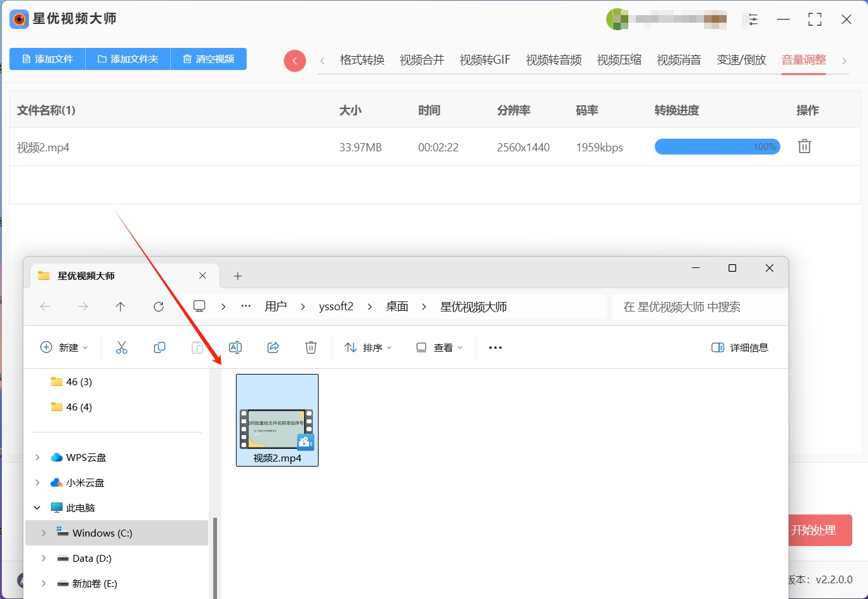Screen dimensions: 868x599
Task: Click the 用户 breadcrumb
Action: pyautogui.click(x=276, y=306)
